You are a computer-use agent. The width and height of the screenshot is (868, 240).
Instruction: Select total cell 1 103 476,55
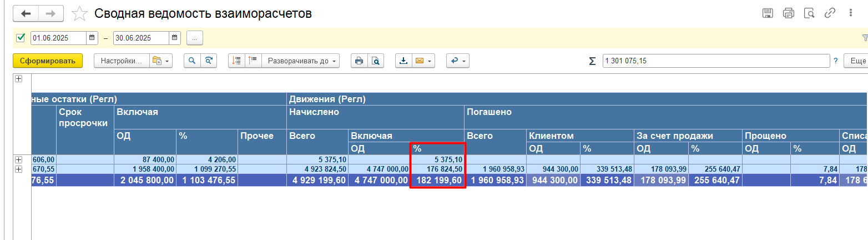207,180
